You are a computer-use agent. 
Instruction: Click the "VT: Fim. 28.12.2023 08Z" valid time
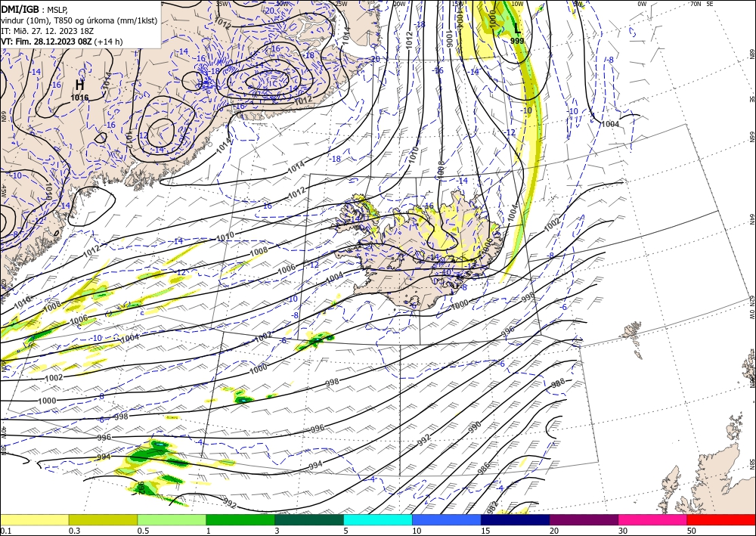46,42
